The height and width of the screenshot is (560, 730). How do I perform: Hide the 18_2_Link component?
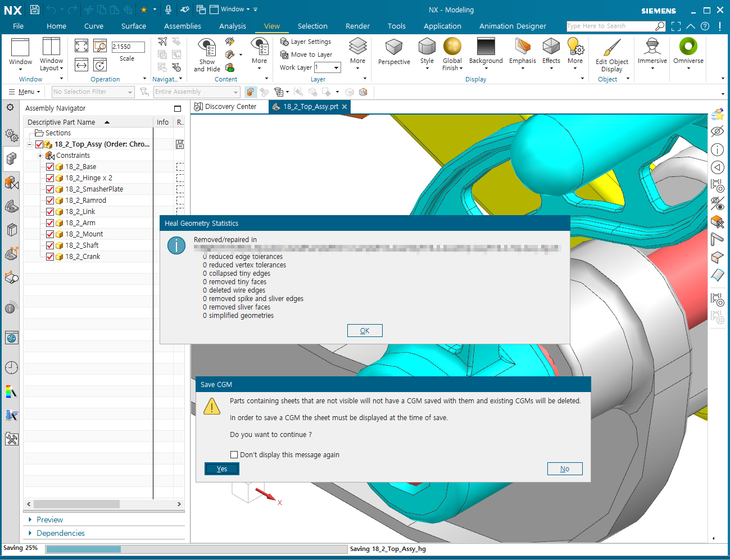point(50,212)
